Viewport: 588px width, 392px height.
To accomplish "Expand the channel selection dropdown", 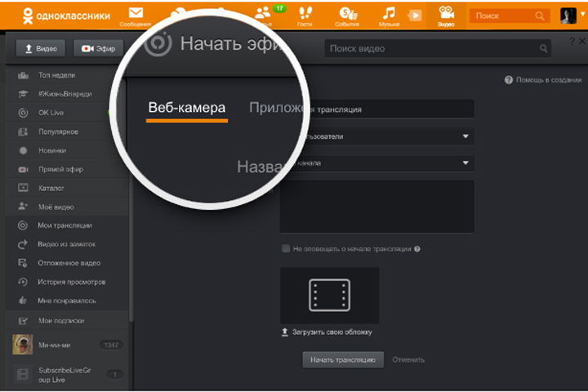I will pyautogui.click(x=465, y=163).
